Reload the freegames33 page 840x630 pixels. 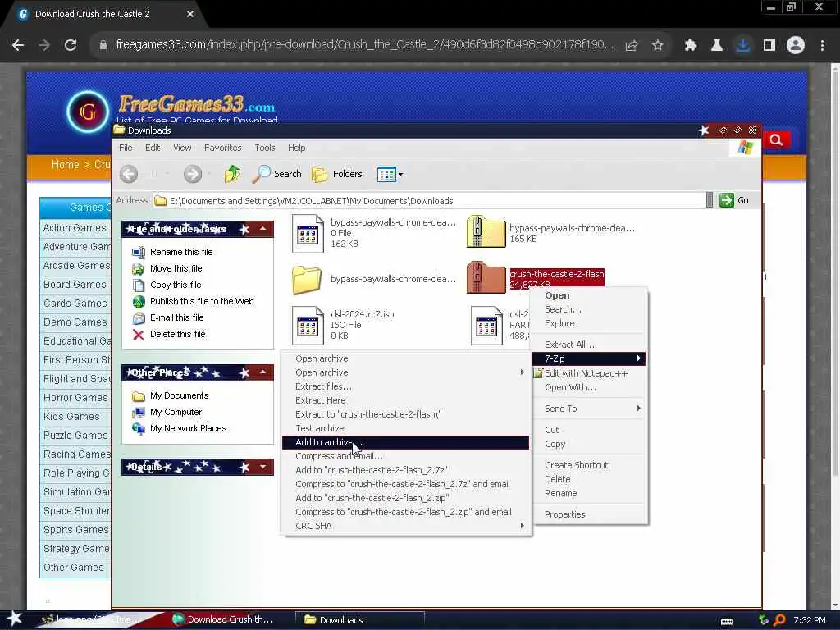pyautogui.click(x=71, y=46)
